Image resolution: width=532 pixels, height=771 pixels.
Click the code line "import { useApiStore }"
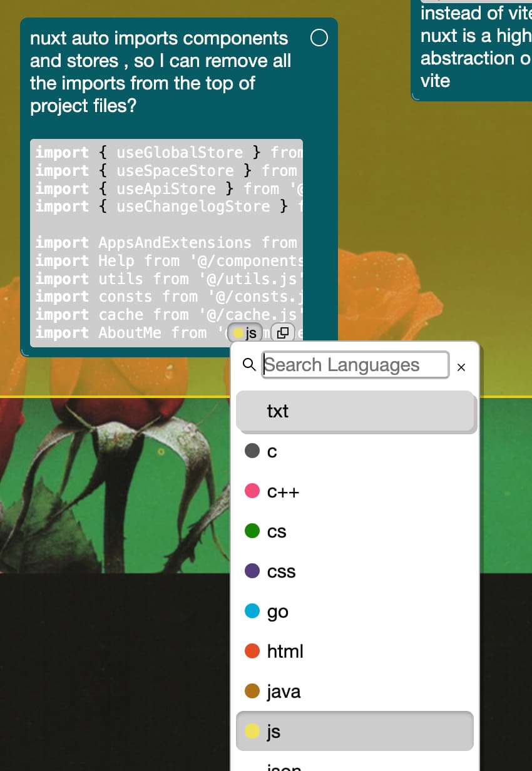pyautogui.click(x=135, y=188)
